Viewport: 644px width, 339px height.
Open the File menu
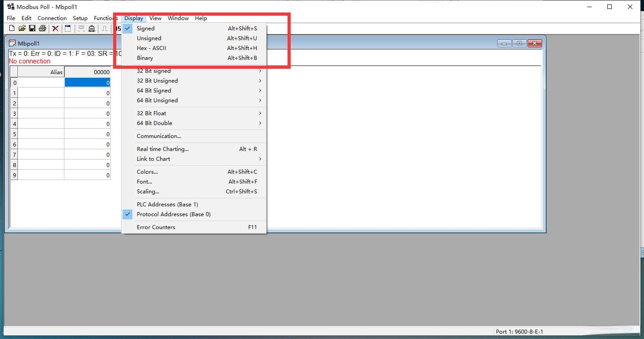coord(11,18)
